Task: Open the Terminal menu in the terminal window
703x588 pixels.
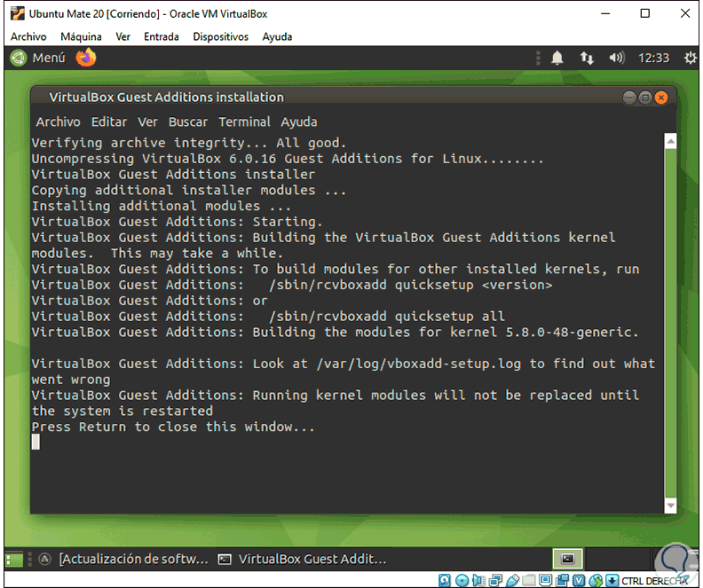Action: [244, 122]
